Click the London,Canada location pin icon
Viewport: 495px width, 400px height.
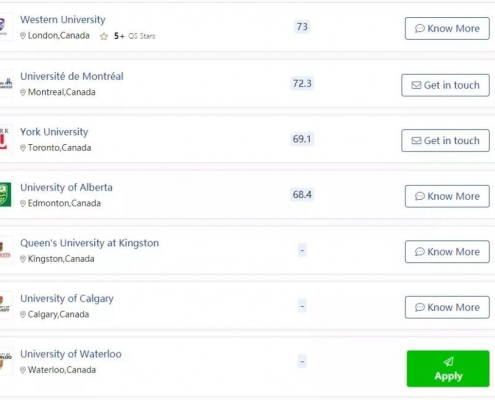23,36
